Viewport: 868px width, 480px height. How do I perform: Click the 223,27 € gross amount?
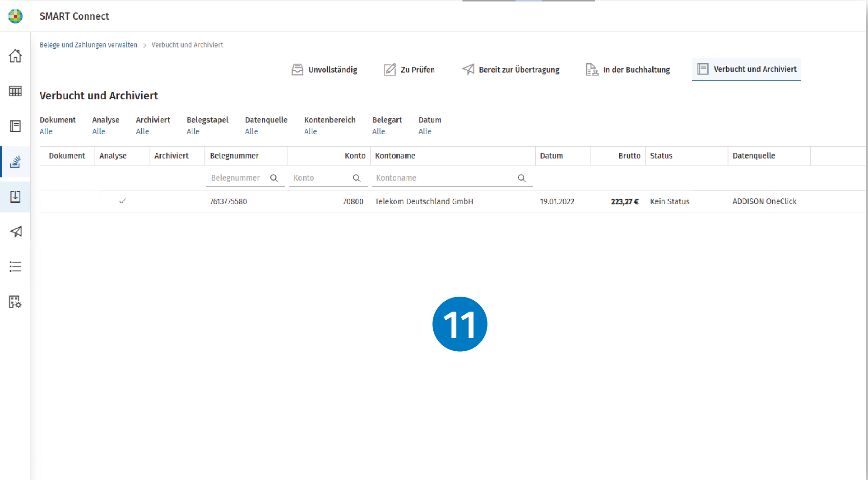click(x=625, y=201)
